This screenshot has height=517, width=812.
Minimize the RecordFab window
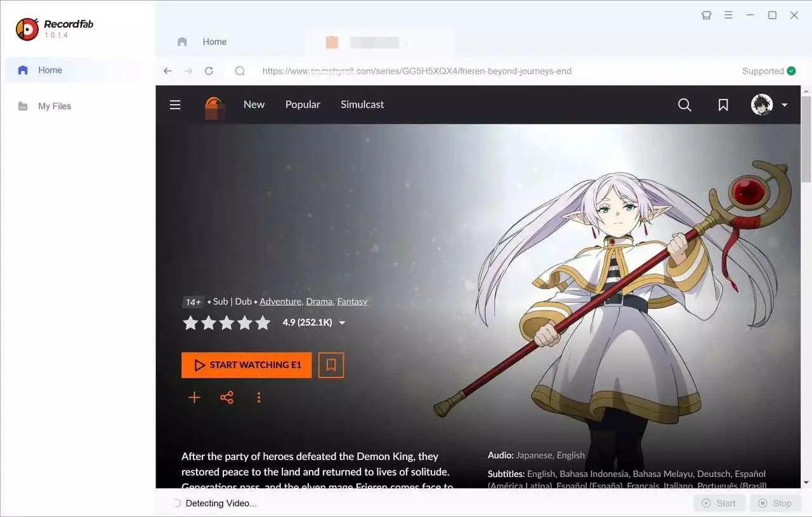coord(750,15)
